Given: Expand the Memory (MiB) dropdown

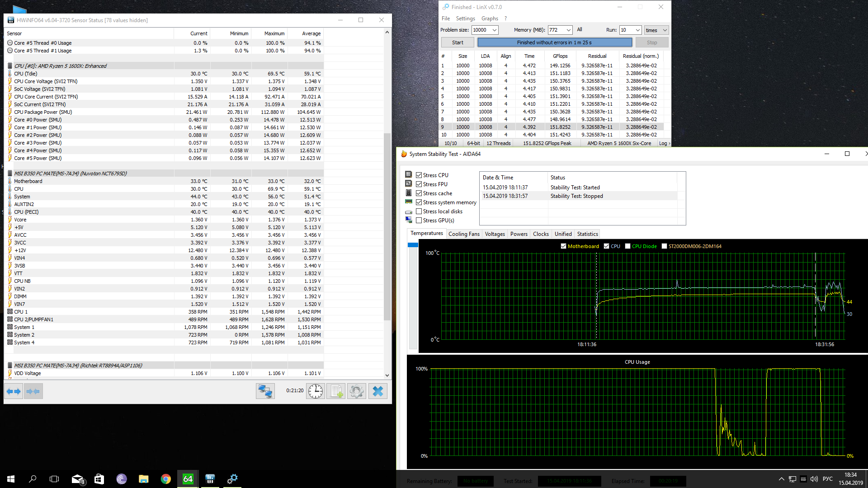Looking at the screenshot, I should point(568,30).
